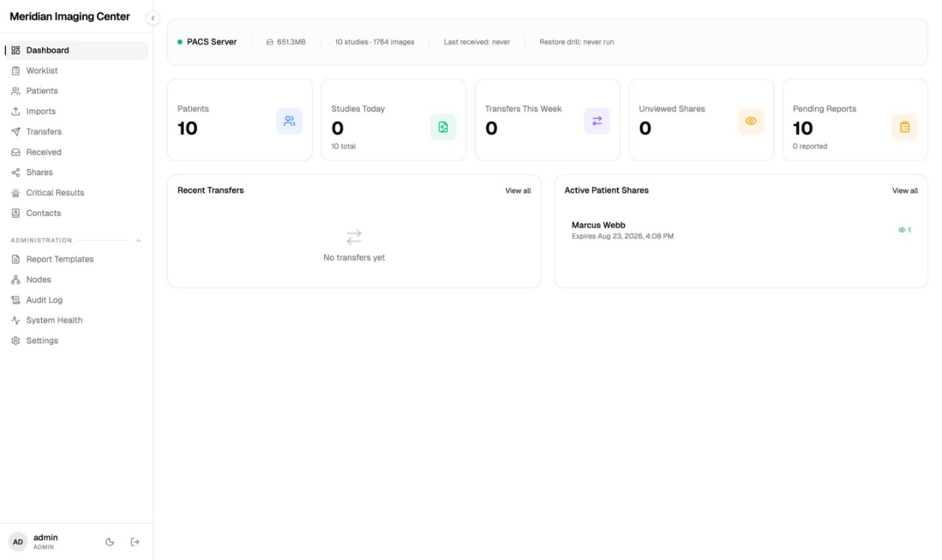View all Active Patient Shares
This screenshot has height=560, width=942.
[905, 191]
